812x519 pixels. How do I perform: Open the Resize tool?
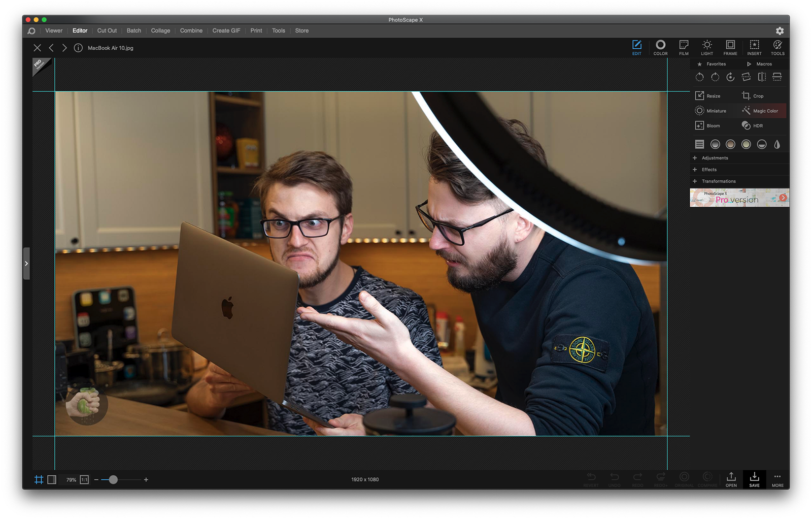[708, 96]
